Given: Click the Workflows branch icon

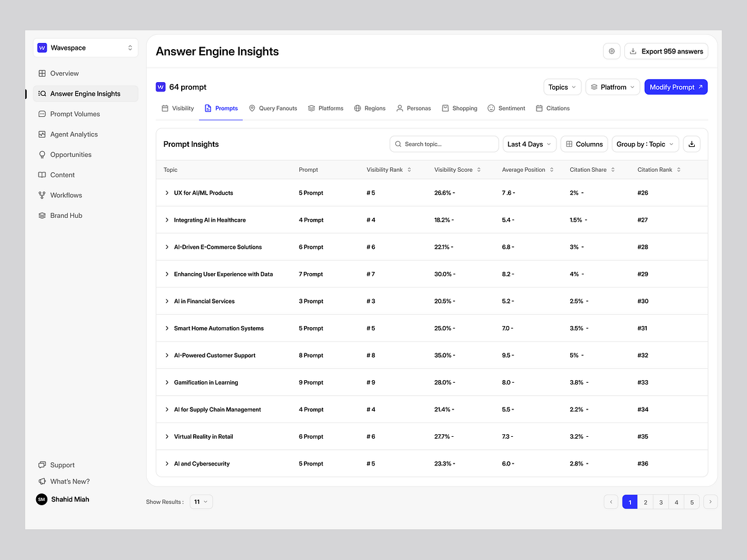Looking at the screenshot, I should pos(42,195).
